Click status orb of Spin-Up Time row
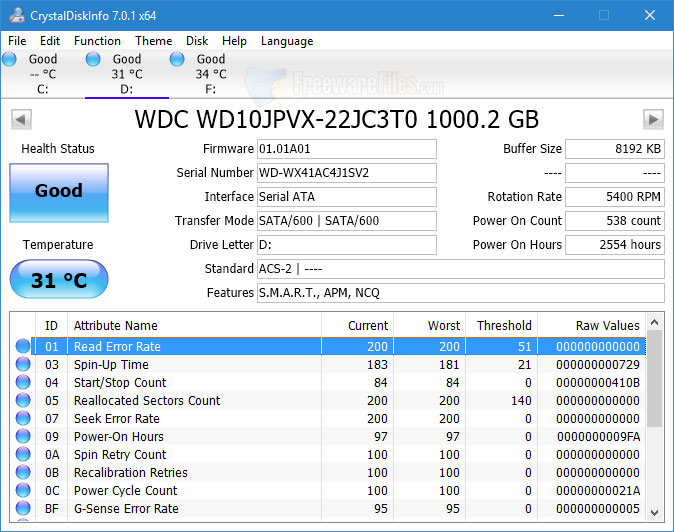674x532 pixels. tap(23, 364)
